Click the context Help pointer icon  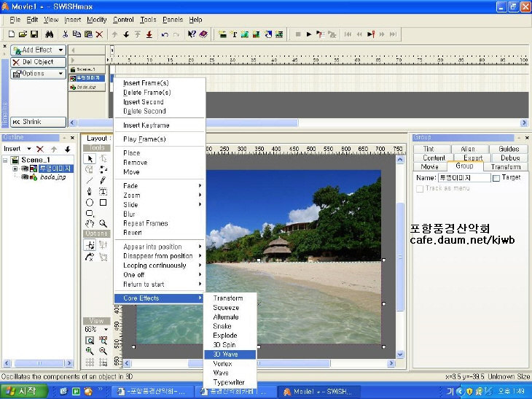(x=192, y=34)
